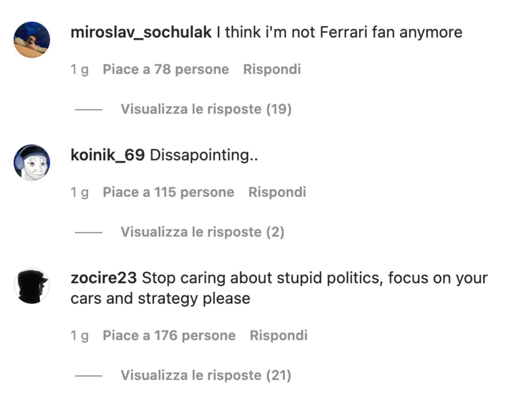Screen dimensions: 532x397
Task: Select the username miroslav_sochulak
Action: coord(140,32)
